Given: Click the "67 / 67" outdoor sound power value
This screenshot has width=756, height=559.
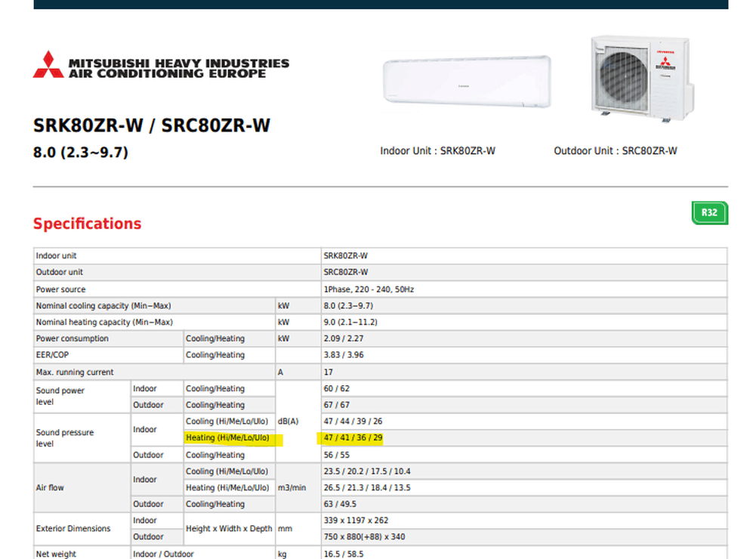Looking at the screenshot, I should point(337,405).
